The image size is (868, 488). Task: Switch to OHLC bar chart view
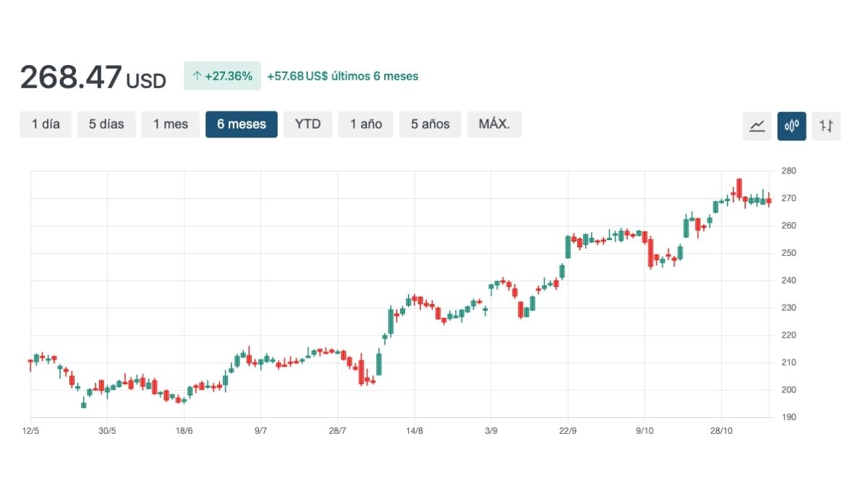(x=826, y=126)
